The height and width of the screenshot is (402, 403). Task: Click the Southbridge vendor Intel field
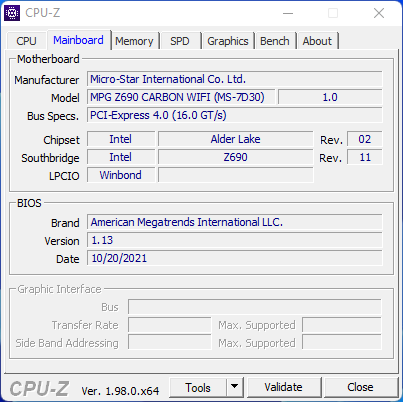[x=121, y=157]
